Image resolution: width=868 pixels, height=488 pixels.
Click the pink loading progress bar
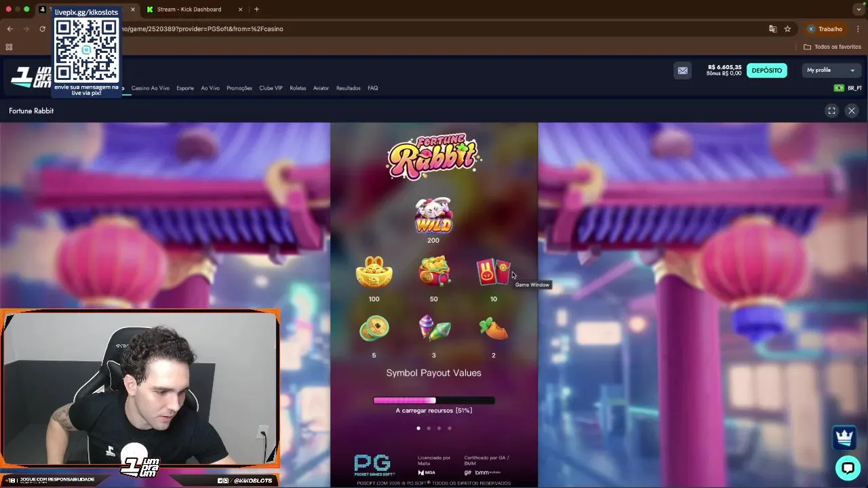(x=434, y=401)
